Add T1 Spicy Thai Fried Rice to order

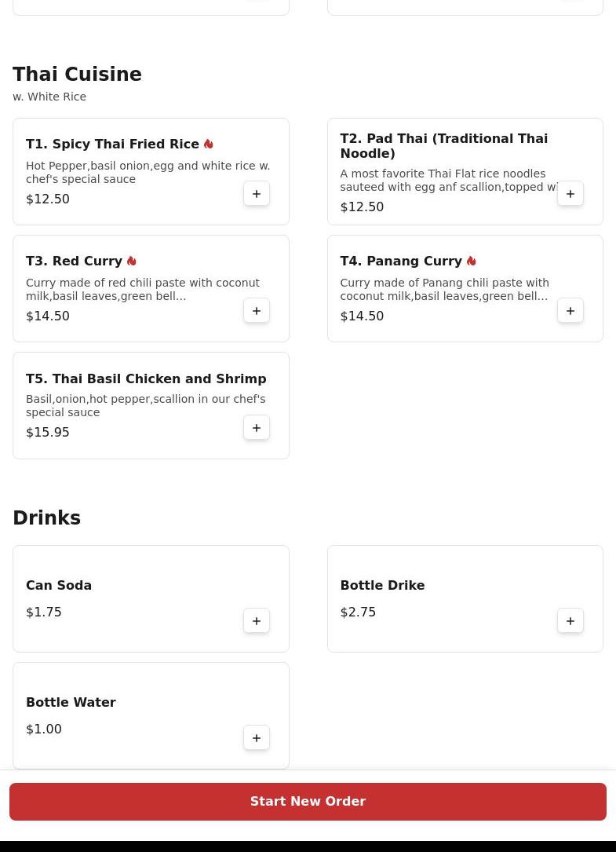point(257,194)
